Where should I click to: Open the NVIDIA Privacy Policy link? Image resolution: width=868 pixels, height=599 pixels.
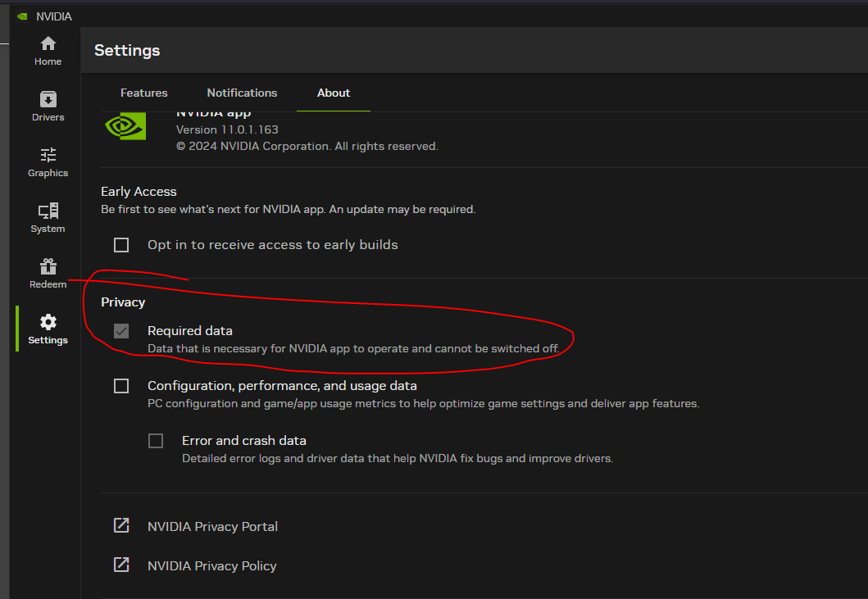click(212, 565)
